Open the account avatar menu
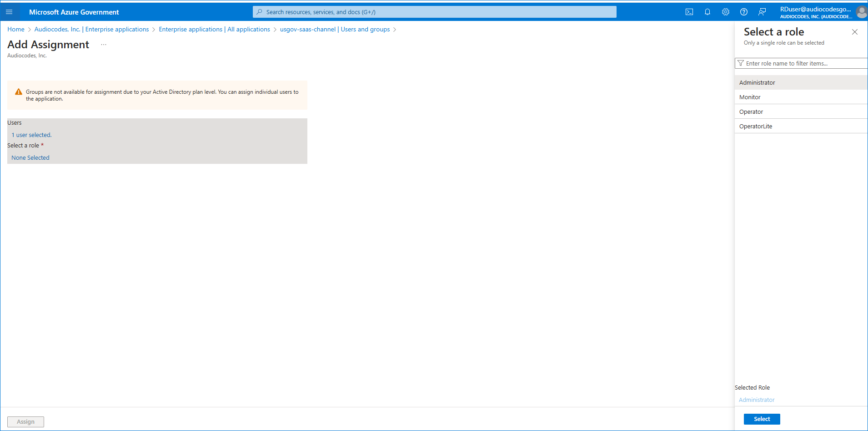The image size is (868, 431). [862, 12]
